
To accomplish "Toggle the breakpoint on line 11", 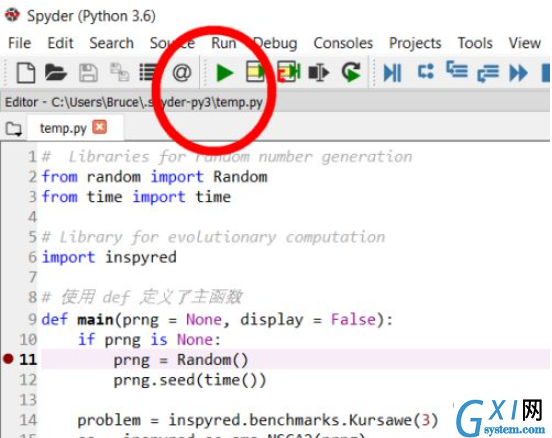I will [x=8, y=359].
